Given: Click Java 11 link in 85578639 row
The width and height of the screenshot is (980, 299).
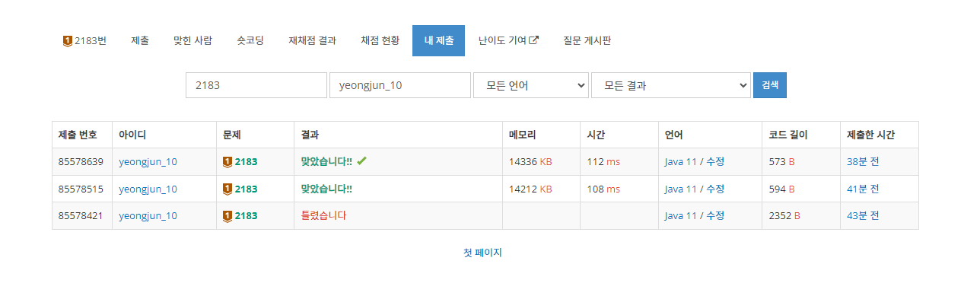Looking at the screenshot, I should [x=680, y=161].
